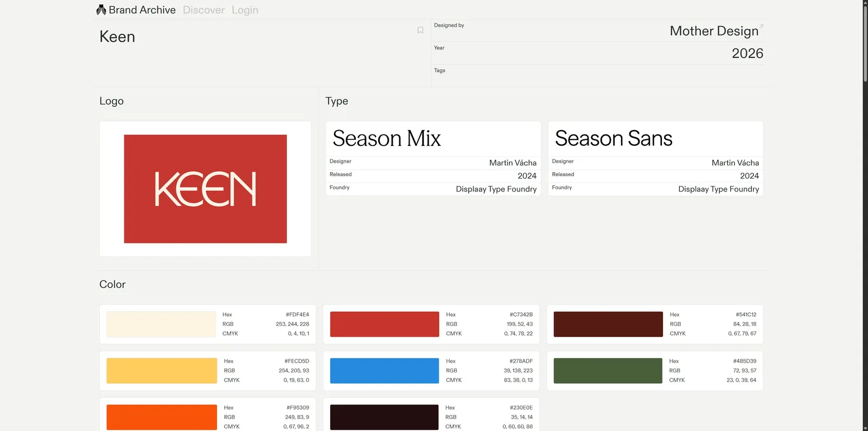Select the yellow #FECD5D color swatch
Image resolution: width=868 pixels, height=431 pixels.
[162, 371]
